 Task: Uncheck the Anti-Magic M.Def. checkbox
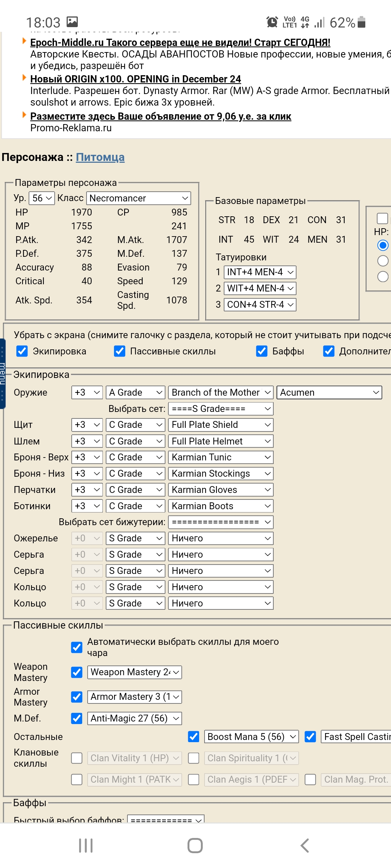pyautogui.click(x=77, y=718)
